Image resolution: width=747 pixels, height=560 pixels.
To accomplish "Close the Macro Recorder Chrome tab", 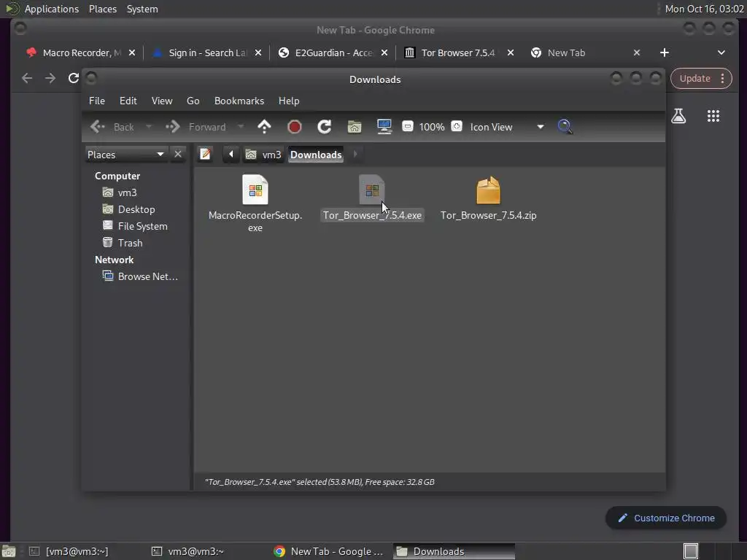I will (x=132, y=52).
